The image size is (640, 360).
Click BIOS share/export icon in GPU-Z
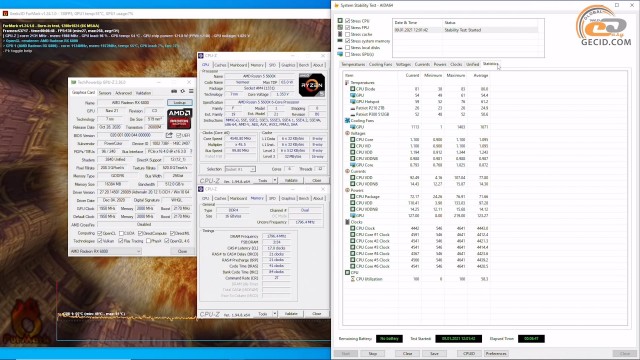pos(169,135)
